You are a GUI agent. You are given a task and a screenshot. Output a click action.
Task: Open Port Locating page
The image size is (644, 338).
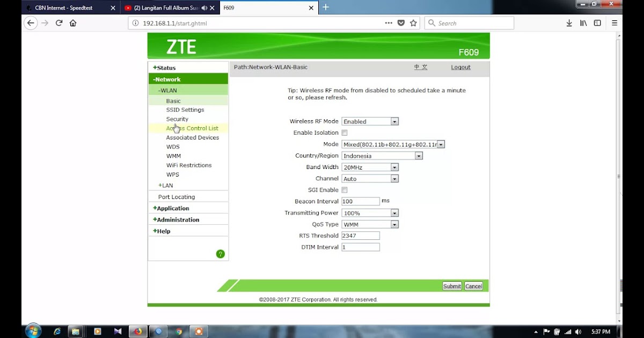pyautogui.click(x=177, y=197)
